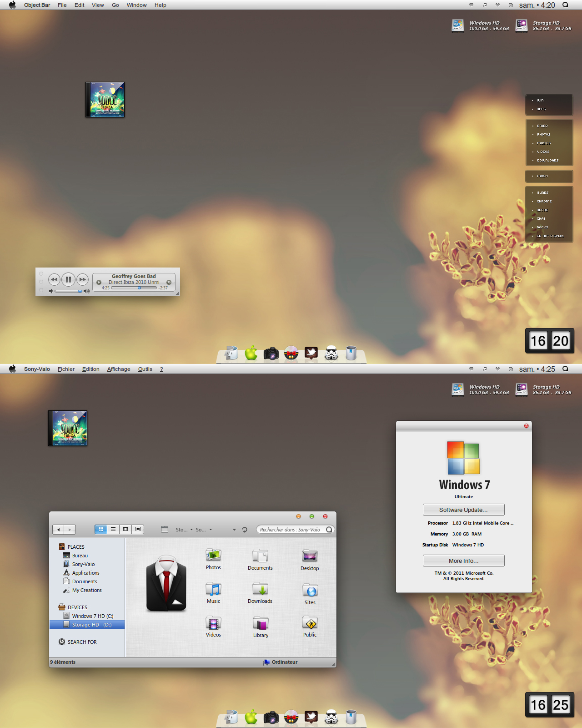The image size is (582, 728).
Task: Open the Public folder icon
Action: pyautogui.click(x=310, y=623)
